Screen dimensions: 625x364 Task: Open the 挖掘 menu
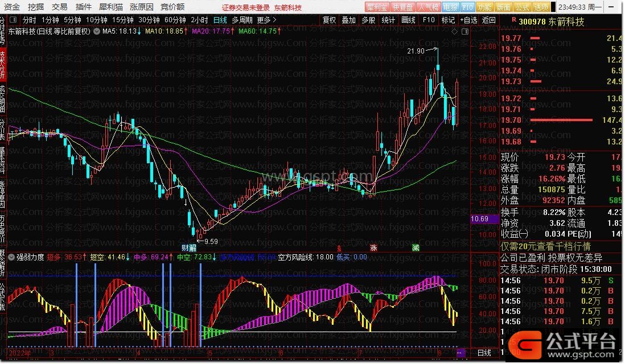point(35,7)
